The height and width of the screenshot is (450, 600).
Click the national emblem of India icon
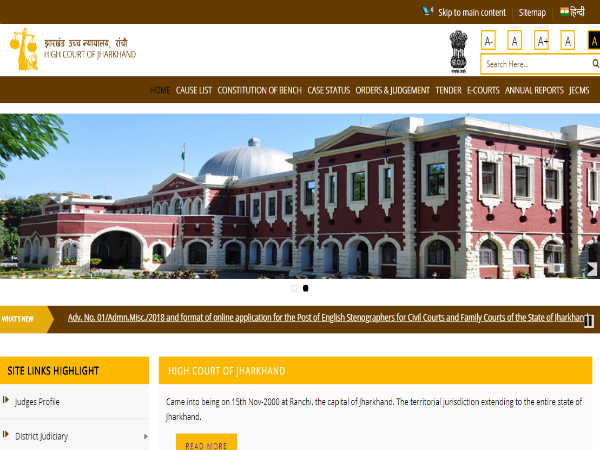click(458, 49)
